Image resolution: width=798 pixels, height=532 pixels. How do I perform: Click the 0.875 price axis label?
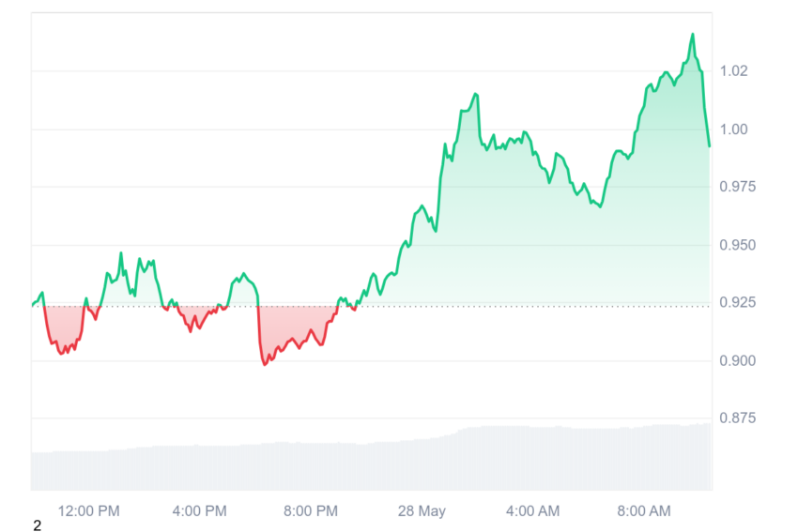coord(737,418)
